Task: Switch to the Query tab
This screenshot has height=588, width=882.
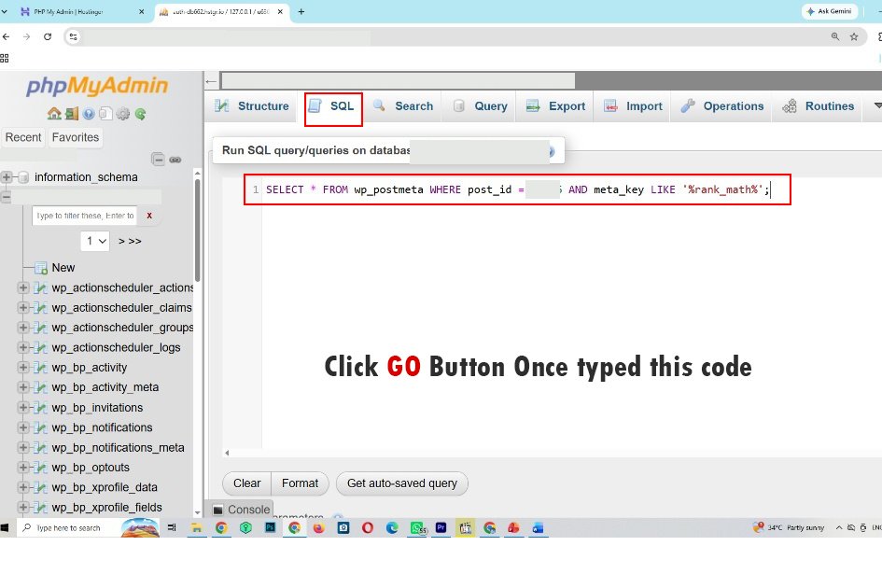Action: click(481, 106)
